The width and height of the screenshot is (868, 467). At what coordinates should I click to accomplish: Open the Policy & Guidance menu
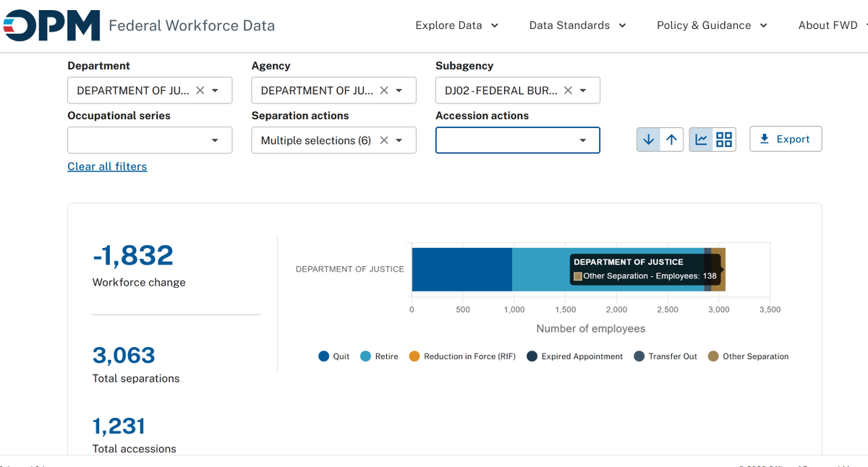712,25
